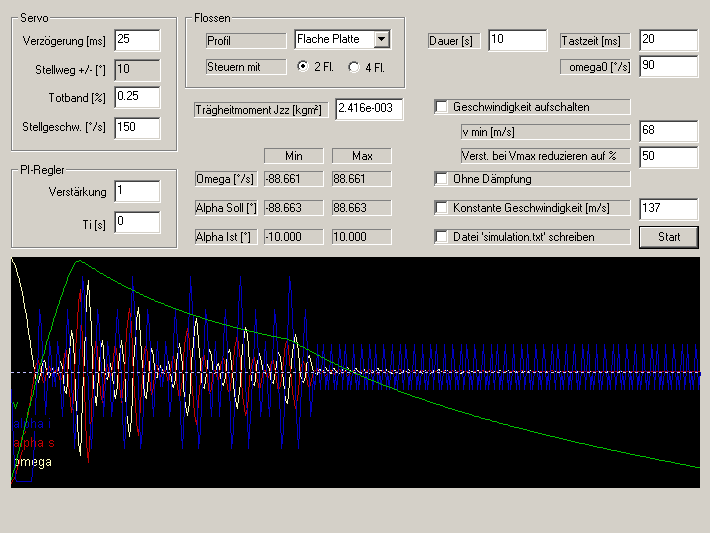Focus the Totband [%] field
The width and height of the screenshot is (710, 533).
point(137,97)
